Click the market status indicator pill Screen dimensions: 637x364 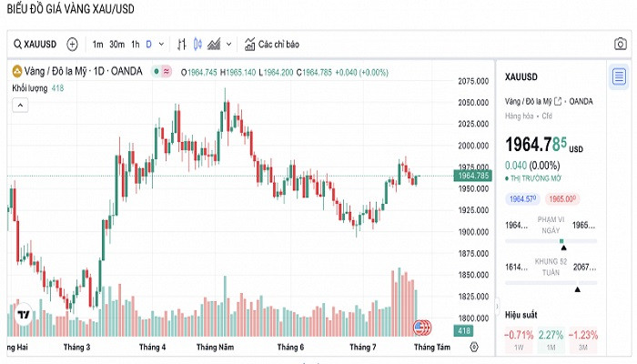pos(164,71)
